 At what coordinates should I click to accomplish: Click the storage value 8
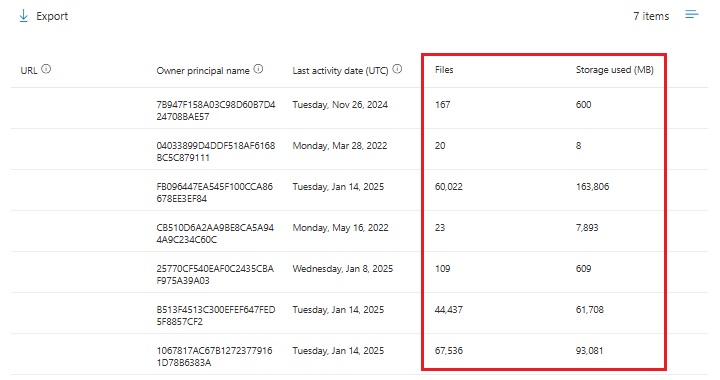pos(579,145)
